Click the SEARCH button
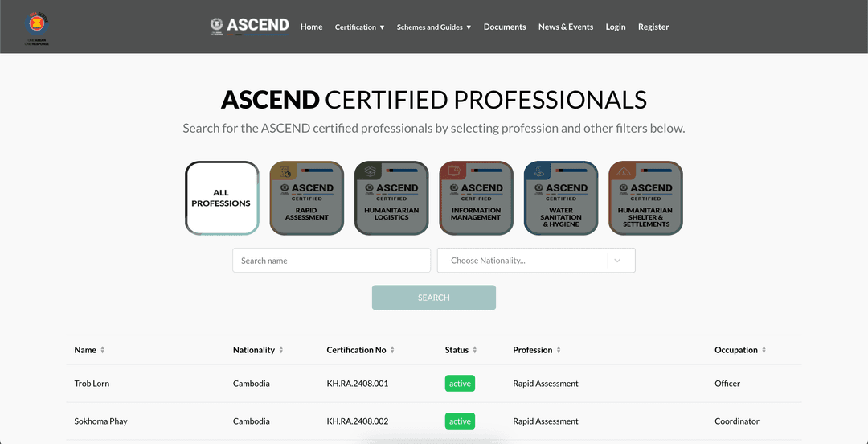 pos(434,298)
